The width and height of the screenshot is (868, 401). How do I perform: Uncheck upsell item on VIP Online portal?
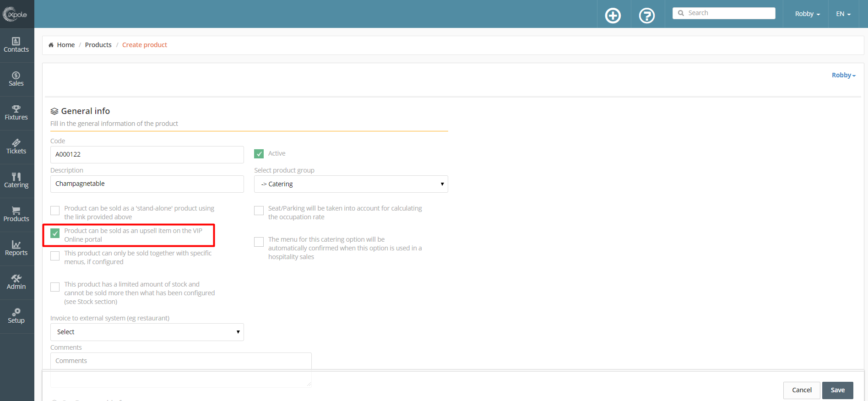55,233
